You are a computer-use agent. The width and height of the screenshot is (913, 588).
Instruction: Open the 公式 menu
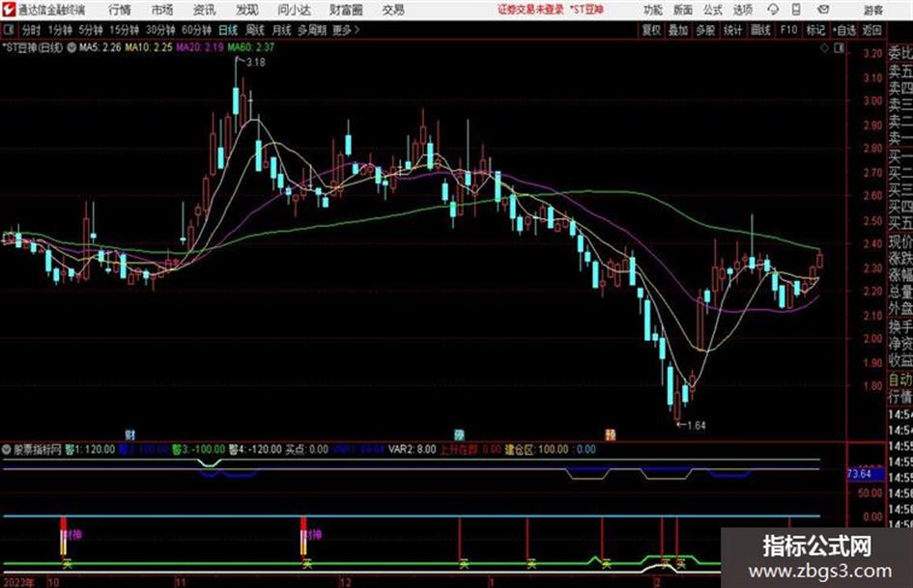click(713, 10)
